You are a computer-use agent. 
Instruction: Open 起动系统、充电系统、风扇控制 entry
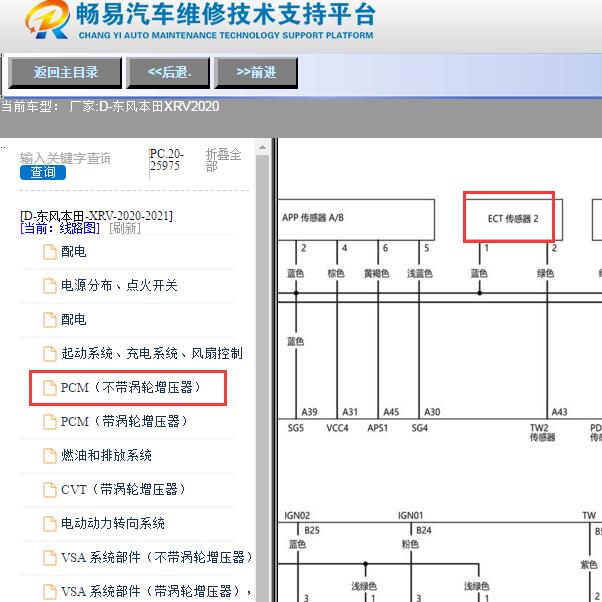(x=152, y=354)
